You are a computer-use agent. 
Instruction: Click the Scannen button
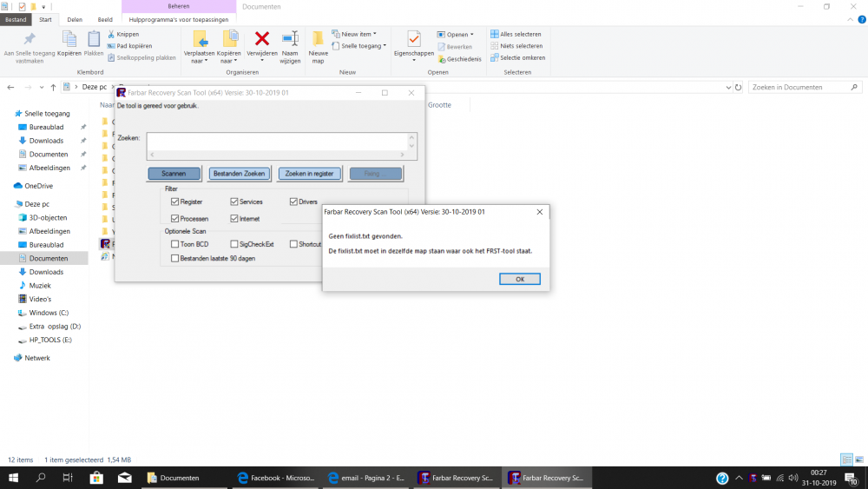(x=174, y=174)
